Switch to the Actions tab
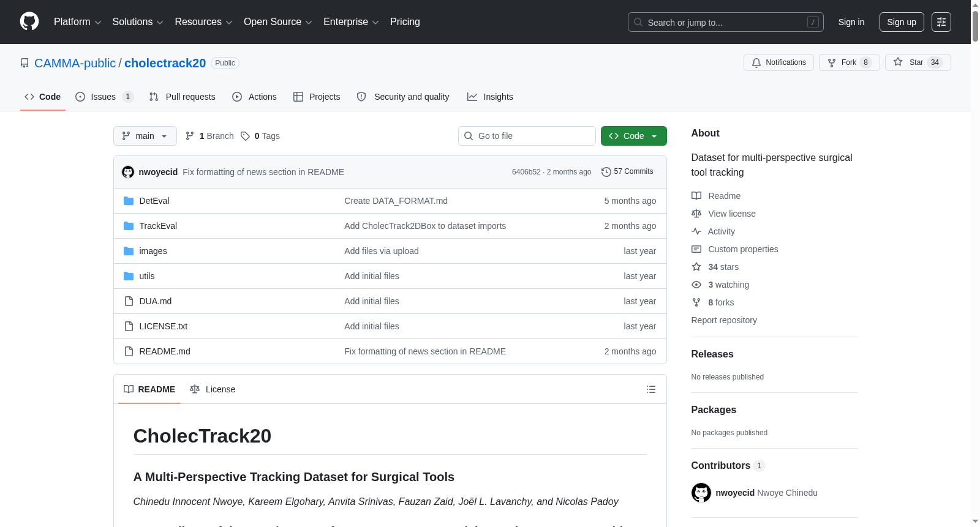 pyautogui.click(x=255, y=97)
